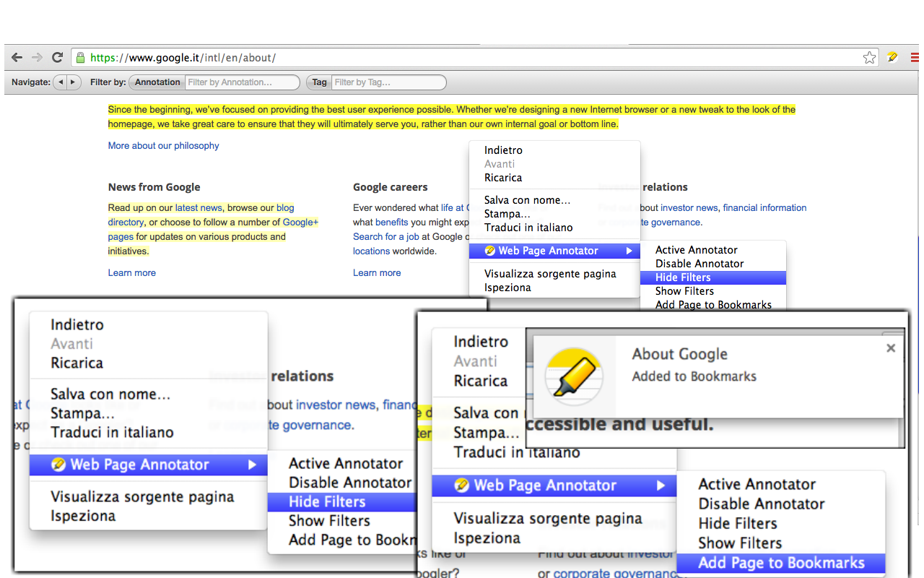
Task: Click the pencil icon in right enlarged menu
Action: (462, 486)
